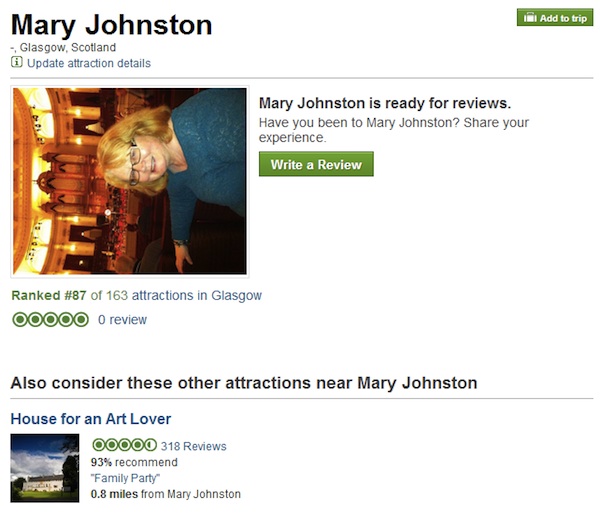
Task: Click the Write a Review button
Action: point(316,164)
